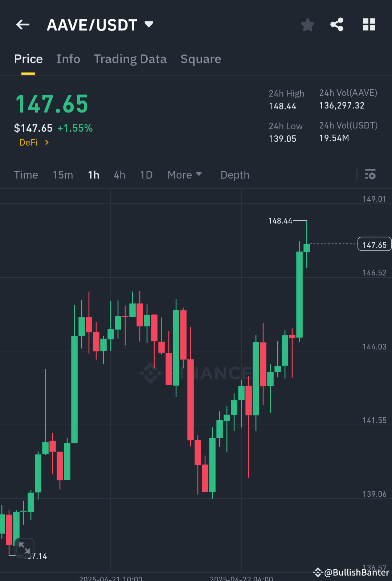Switch to the Trading Data tab
The image size is (392, 581).
130,59
